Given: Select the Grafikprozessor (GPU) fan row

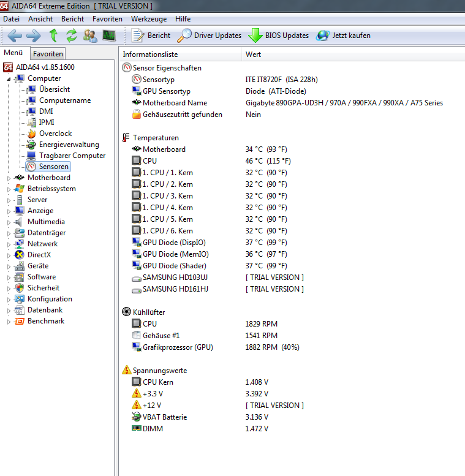Looking at the screenshot, I should click(292, 347).
